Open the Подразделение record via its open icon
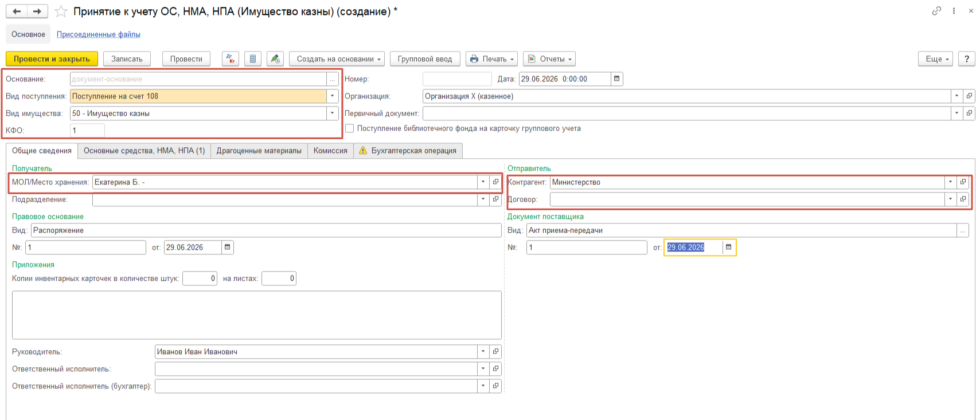980x420 pixels. (495, 199)
